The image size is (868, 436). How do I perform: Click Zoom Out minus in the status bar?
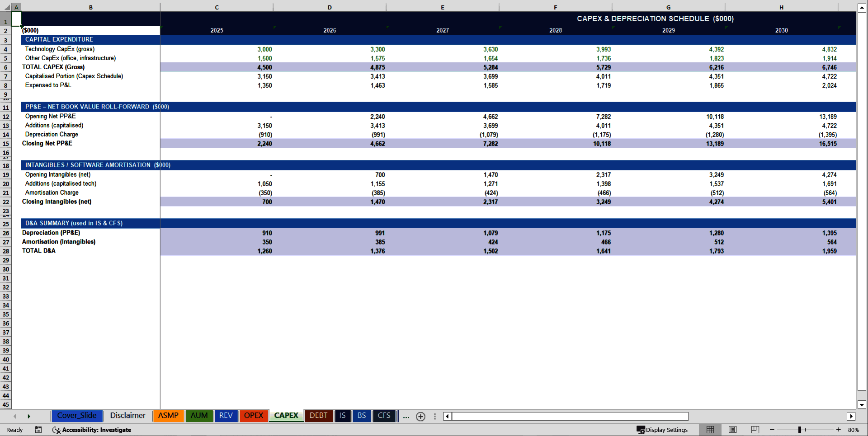(772, 430)
